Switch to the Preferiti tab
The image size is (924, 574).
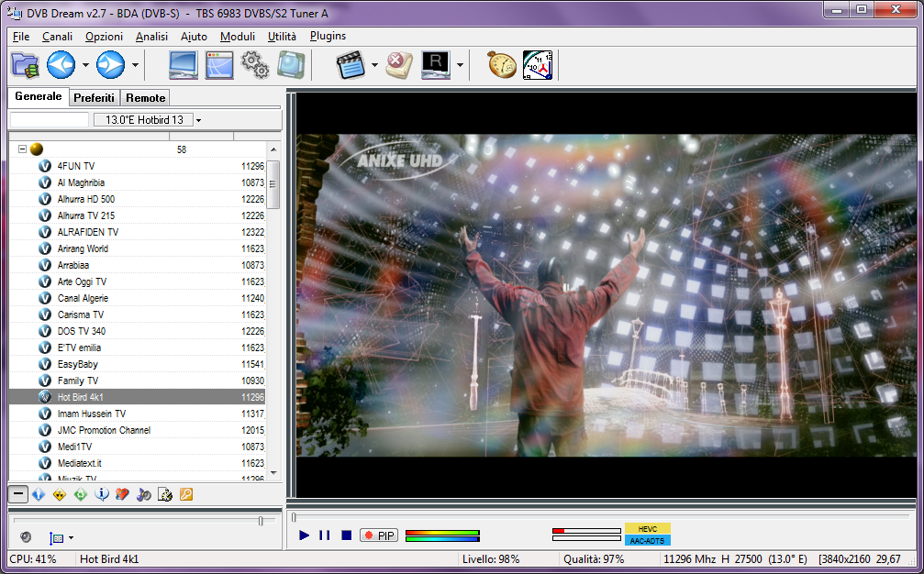coord(94,98)
